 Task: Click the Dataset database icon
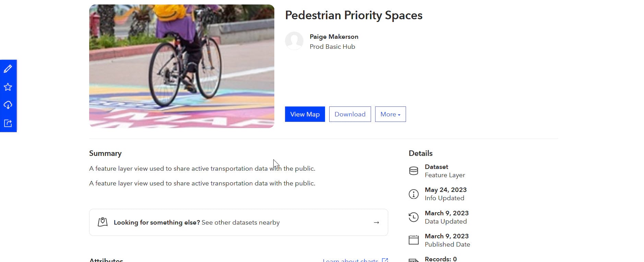[414, 171]
